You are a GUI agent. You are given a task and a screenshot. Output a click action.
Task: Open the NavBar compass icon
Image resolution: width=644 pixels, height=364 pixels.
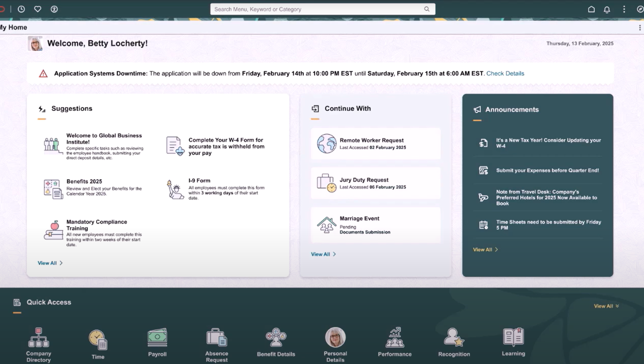(x=641, y=9)
